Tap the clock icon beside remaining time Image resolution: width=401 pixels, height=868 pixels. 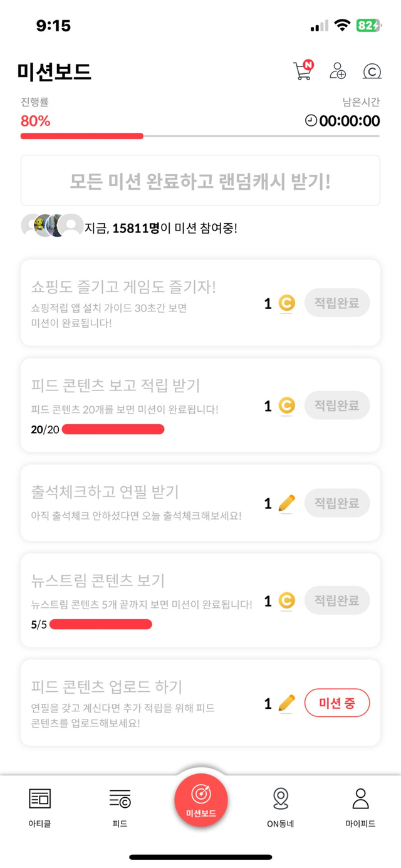pos(311,121)
